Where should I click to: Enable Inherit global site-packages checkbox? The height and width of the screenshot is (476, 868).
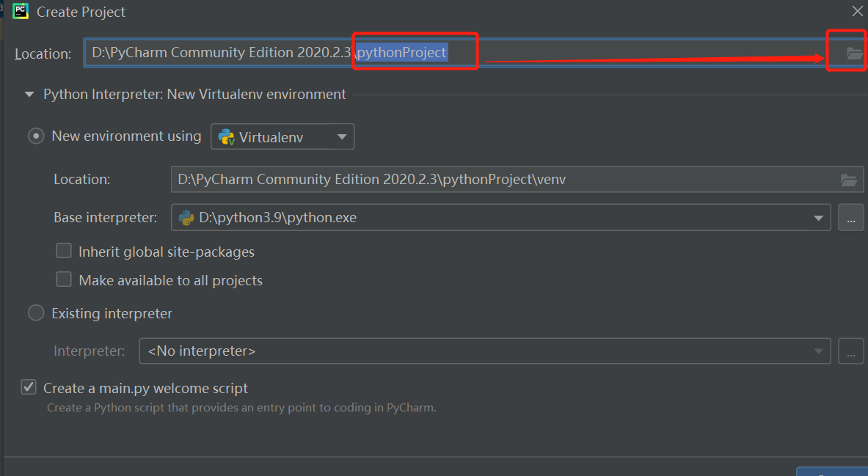(64, 252)
